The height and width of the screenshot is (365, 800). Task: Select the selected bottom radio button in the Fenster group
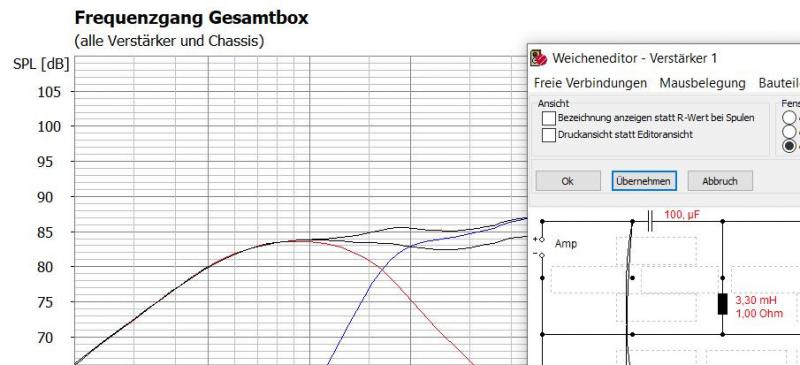coord(790,146)
